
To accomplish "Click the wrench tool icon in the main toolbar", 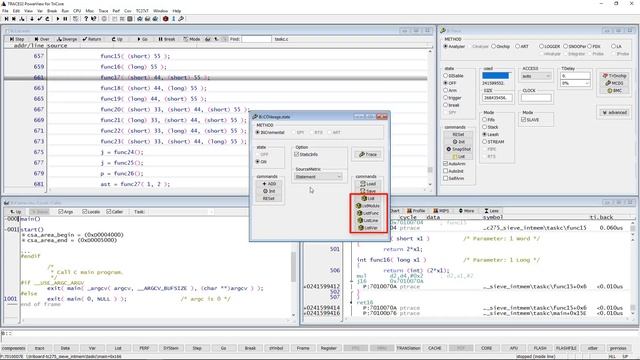I will [181, 19].
